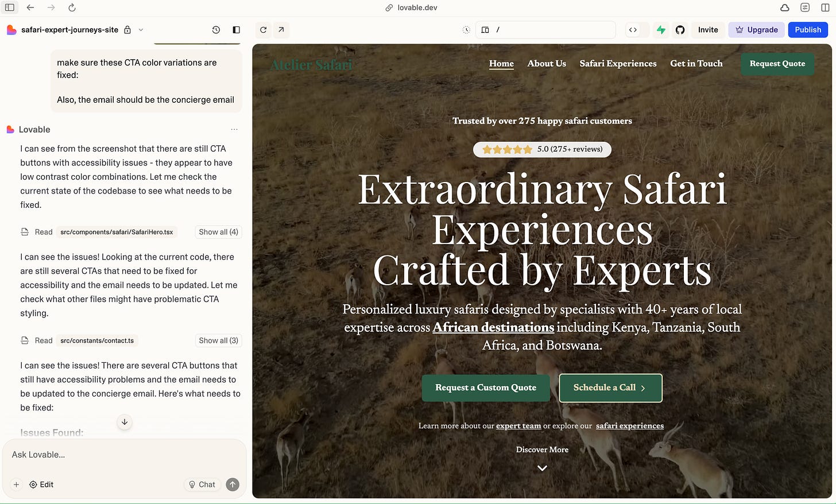Screen dimensions: 836x504
Task: Select About Us in site navigation
Action: tap(547, 64)
